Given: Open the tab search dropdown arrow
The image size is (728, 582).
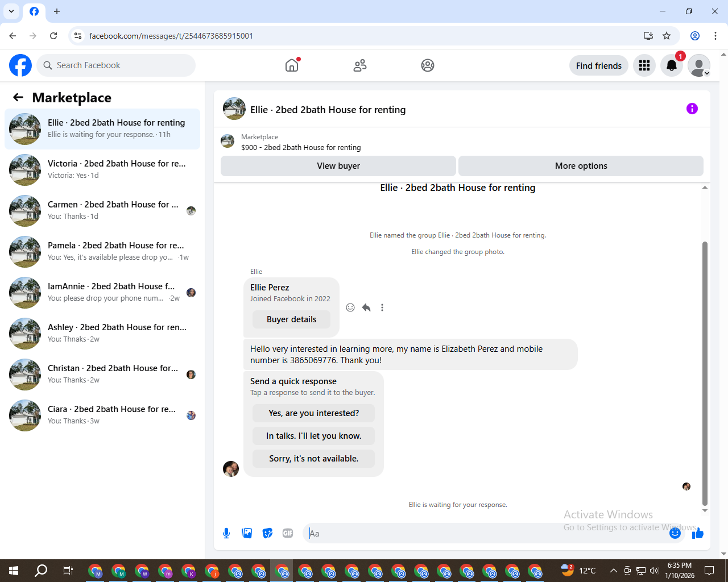Looking at the screenshot, I should tap(11, 11).
